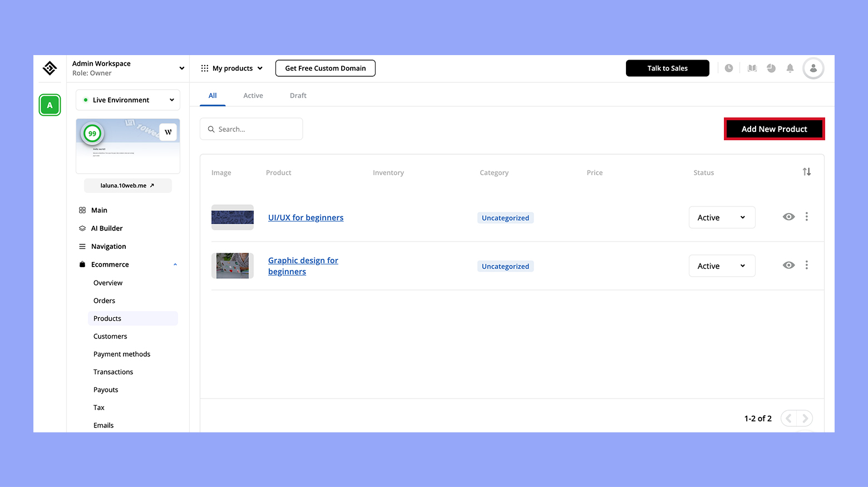Switch to the Draft tab
This screenshot has width=868, height=487.
click(x=298, y=95)
